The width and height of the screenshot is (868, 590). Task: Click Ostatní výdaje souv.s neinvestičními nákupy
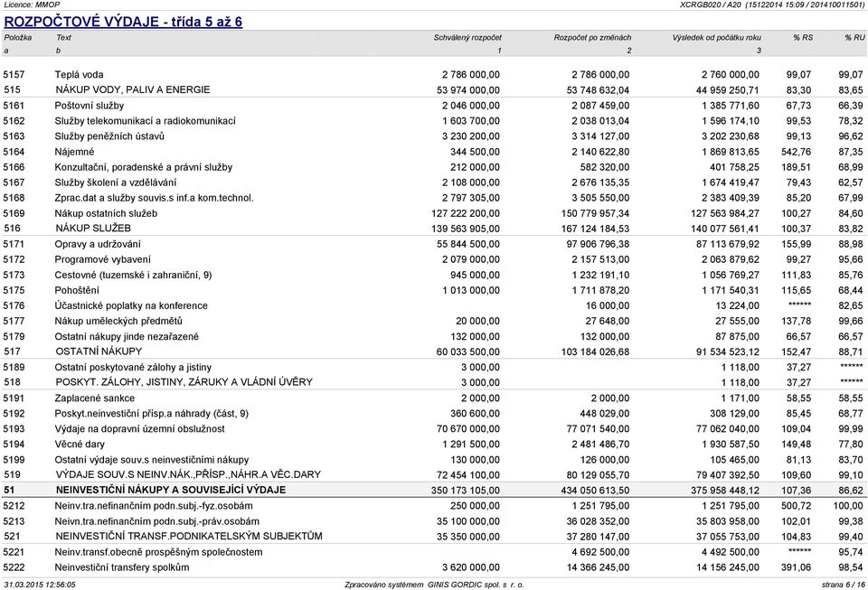click(x=152, y=460)
